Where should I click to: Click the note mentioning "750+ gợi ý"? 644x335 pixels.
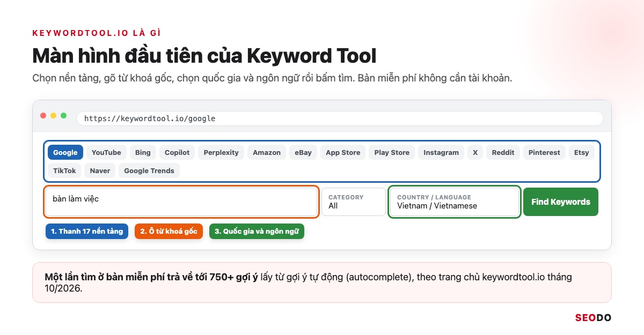[322, 282]
